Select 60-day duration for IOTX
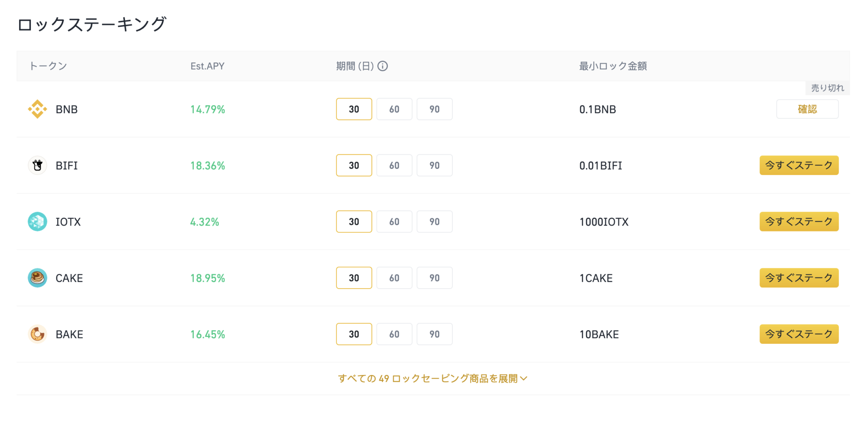 [x=394, y=222]
